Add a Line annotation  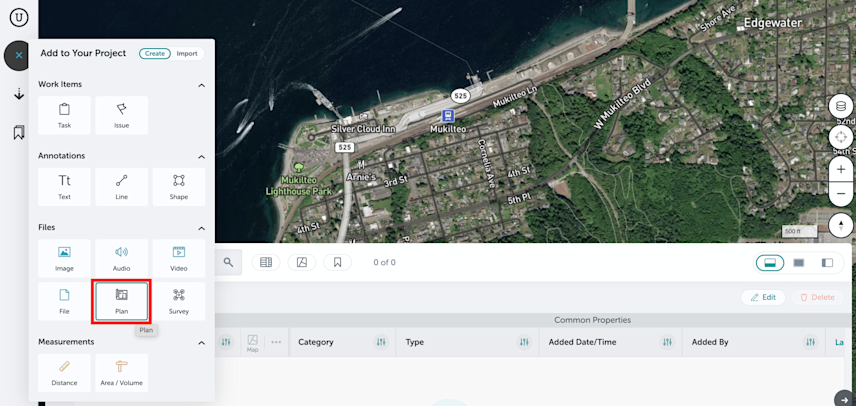coord(122,187)
